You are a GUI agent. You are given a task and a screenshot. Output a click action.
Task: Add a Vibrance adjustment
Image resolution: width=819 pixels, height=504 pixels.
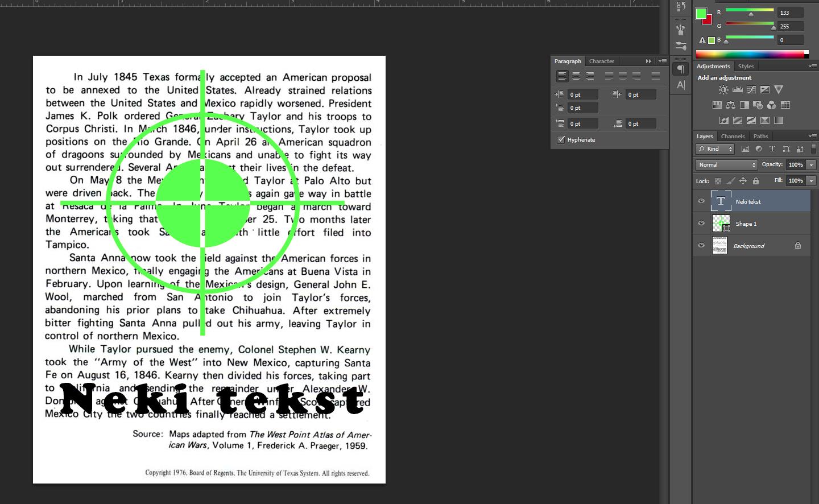(x=779, y=89)
